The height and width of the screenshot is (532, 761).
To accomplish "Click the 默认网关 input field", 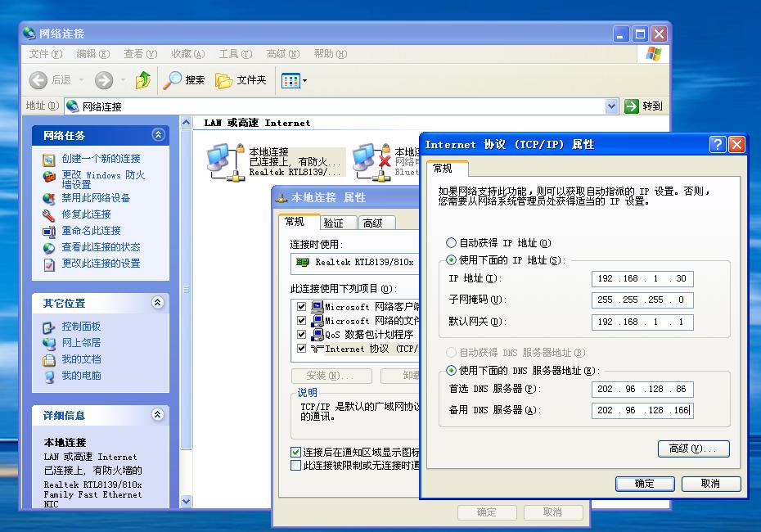I will click(x=642, y=322).
